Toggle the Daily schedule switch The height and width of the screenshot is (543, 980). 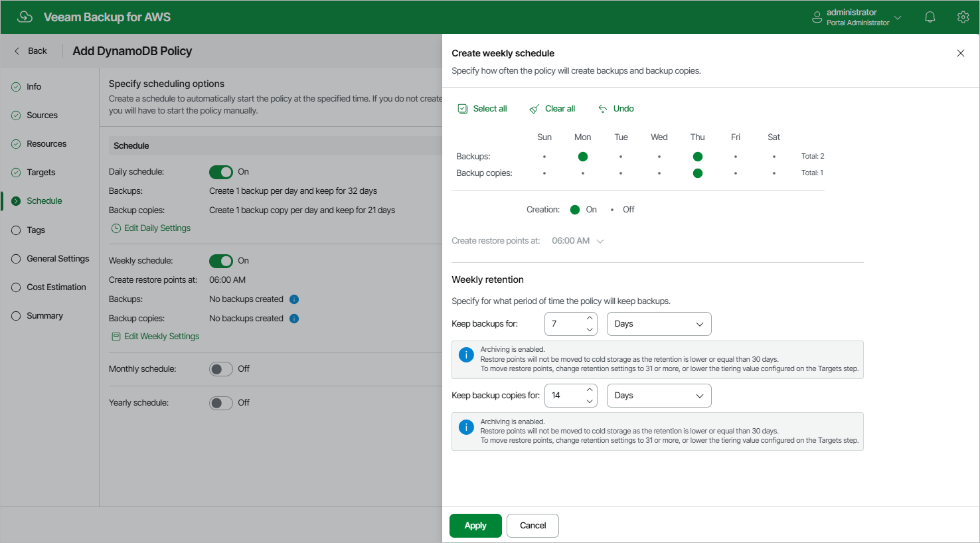point(221,172)
